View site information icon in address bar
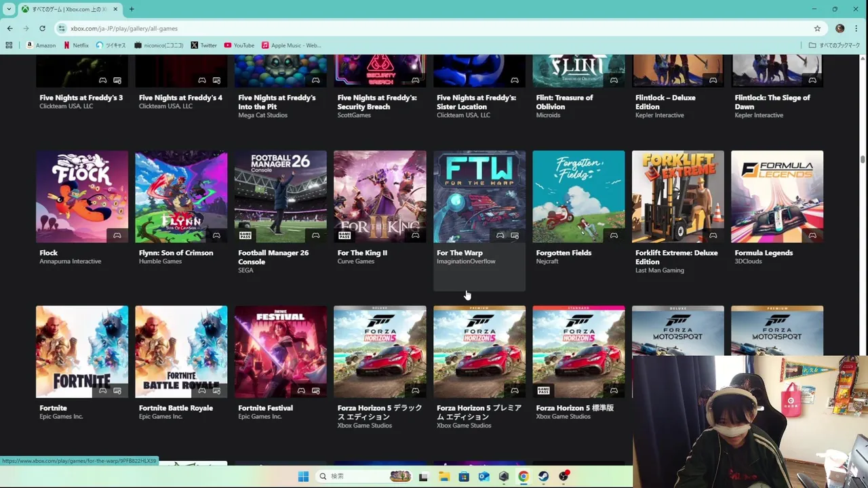This screenshot has width=868, height=488. point(62,28)
